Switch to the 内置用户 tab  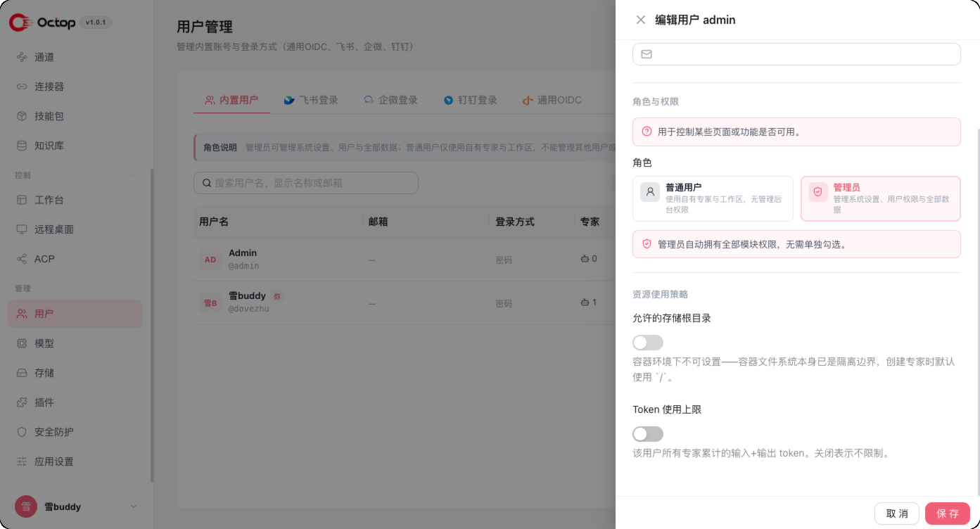tap(231, 100)
